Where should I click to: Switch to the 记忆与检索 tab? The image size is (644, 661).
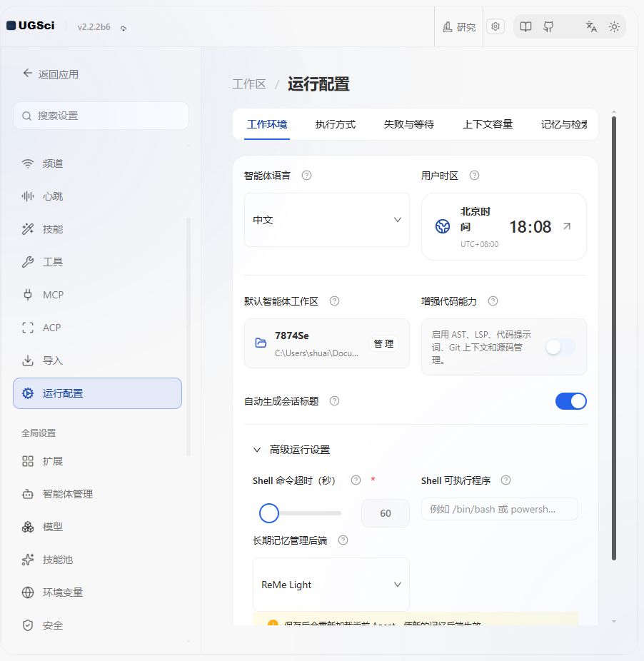[564, 124]
